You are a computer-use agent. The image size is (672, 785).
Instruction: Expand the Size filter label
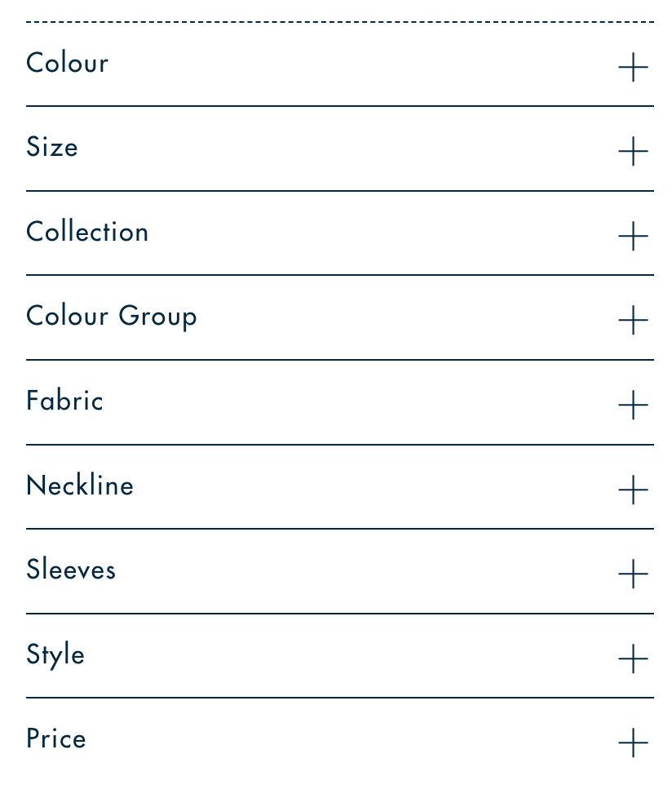(52, 148)
